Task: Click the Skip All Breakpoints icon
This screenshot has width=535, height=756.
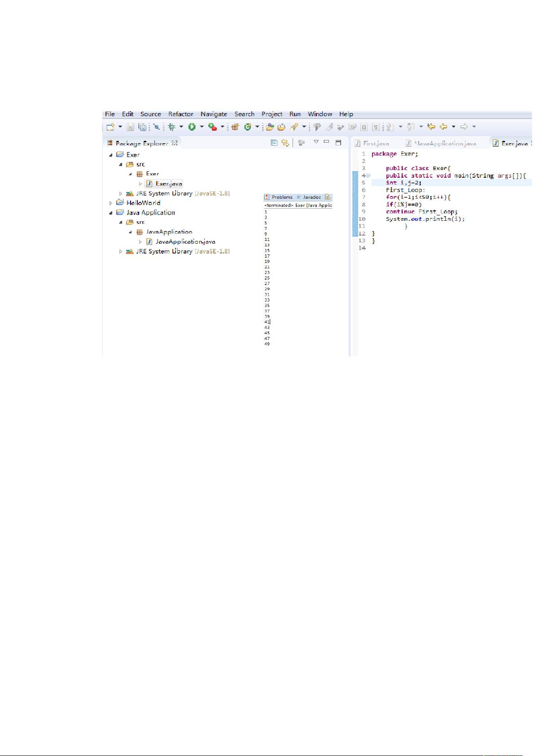Action: [157, 127]
